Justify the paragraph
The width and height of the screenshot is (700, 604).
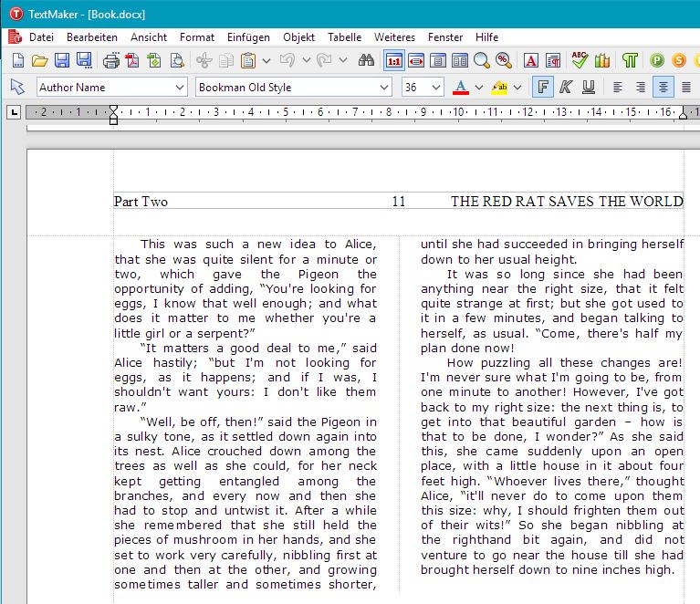click(686, 87)
